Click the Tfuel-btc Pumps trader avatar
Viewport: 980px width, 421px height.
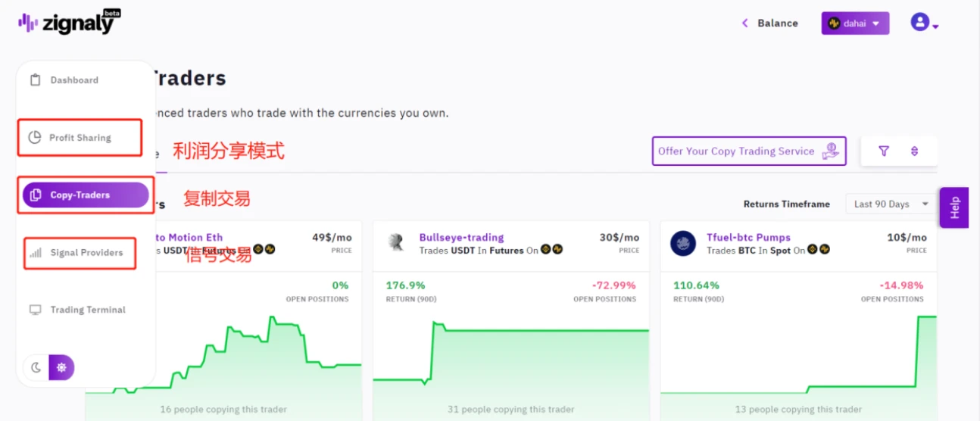(683, 243)
